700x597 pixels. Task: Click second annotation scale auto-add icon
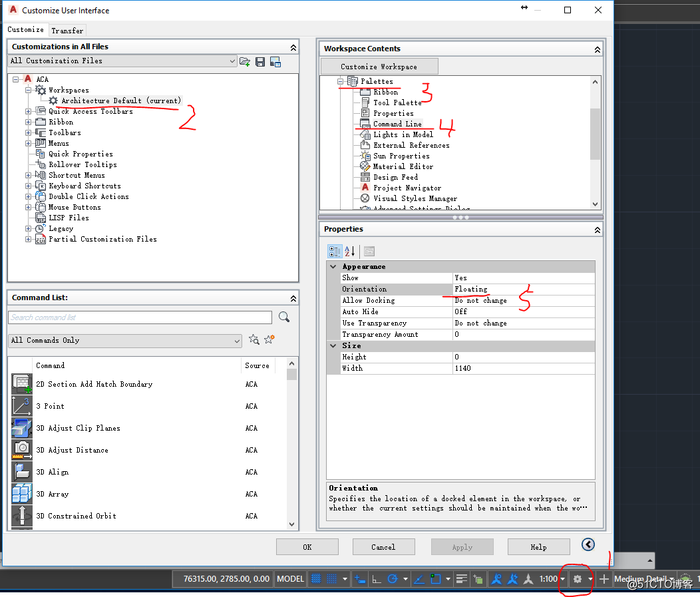(x=512, y=579)
